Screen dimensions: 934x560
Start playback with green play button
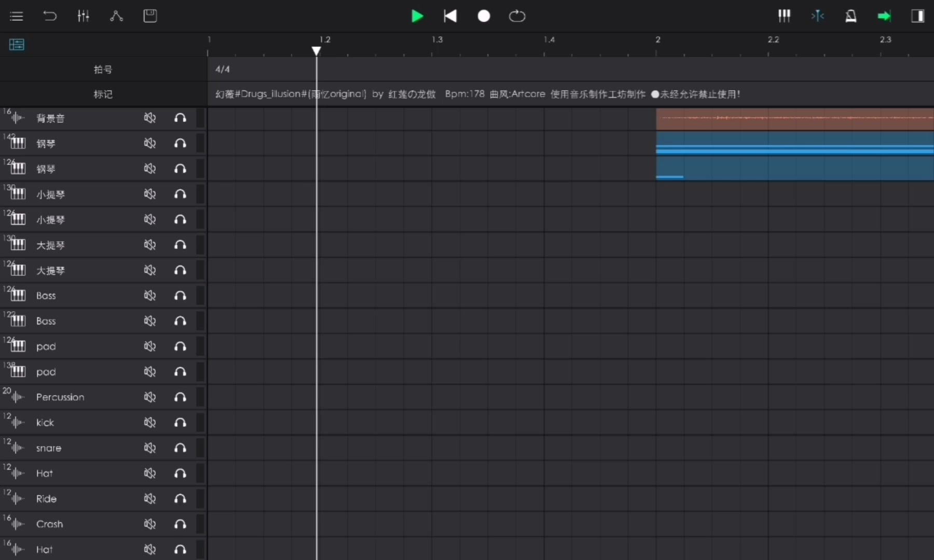(x=417, y=16)
